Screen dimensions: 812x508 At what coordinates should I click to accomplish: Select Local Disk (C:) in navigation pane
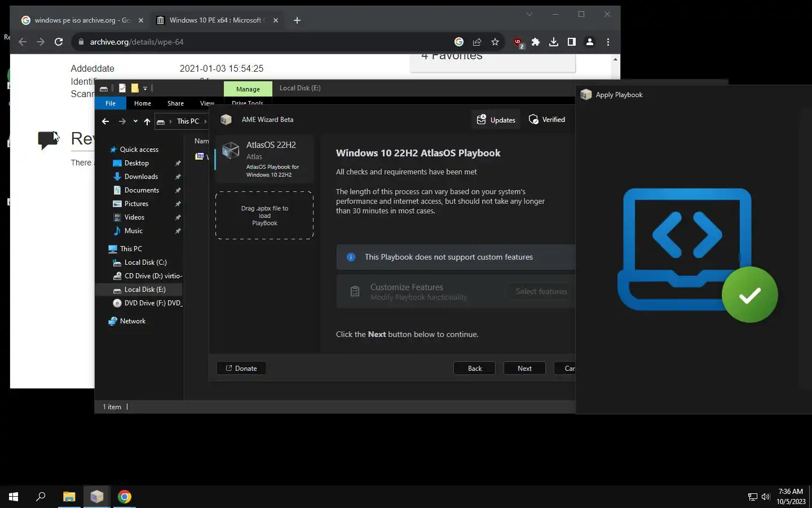pyautogui.click(x=145, y=262)
